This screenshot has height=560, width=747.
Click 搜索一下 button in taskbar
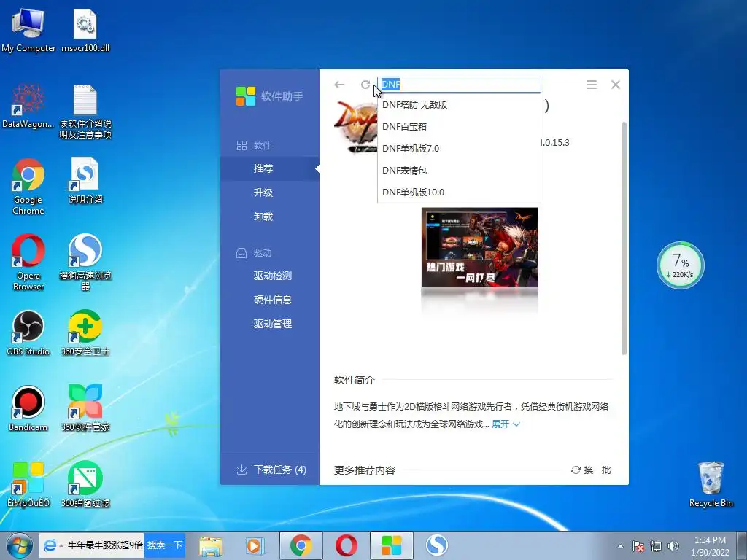pyautogui.click(x=165, y=545)
